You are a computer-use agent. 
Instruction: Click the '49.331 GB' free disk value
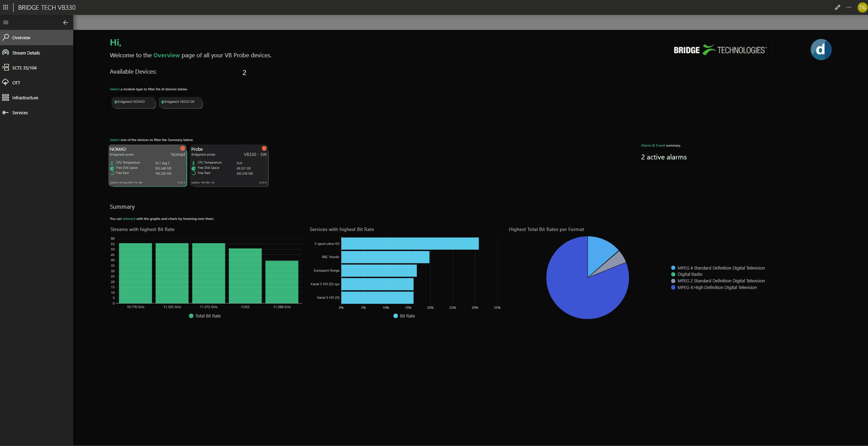243,168
